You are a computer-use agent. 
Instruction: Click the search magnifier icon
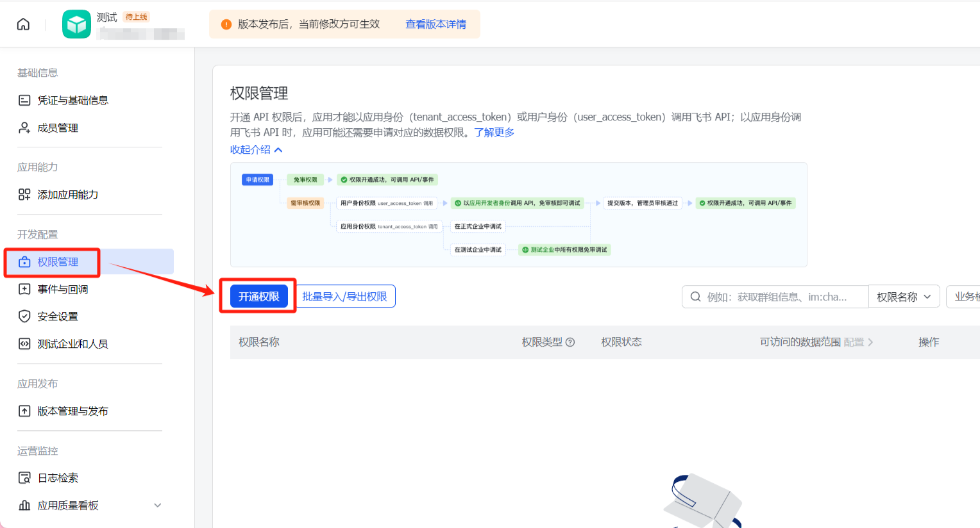click(695, 297)
